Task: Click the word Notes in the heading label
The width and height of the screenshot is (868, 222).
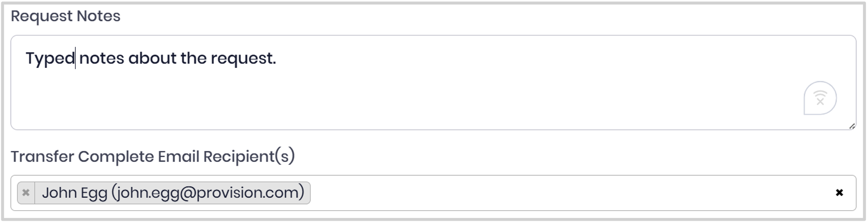Action: 98,16
